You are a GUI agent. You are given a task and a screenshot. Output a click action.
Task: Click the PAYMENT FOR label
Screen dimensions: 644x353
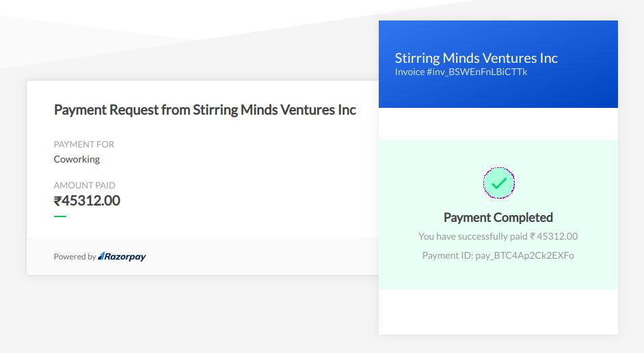[84, 144]
